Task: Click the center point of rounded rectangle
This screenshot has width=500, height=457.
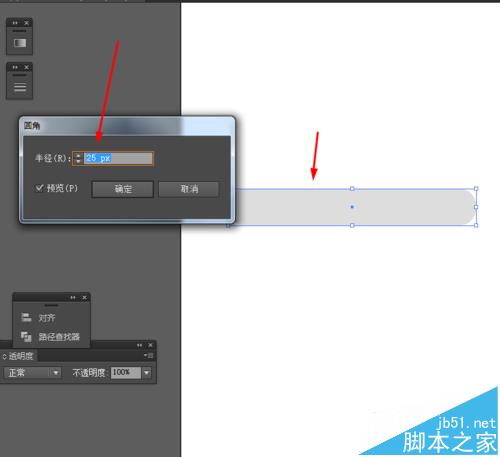Action: coord(352,207)
